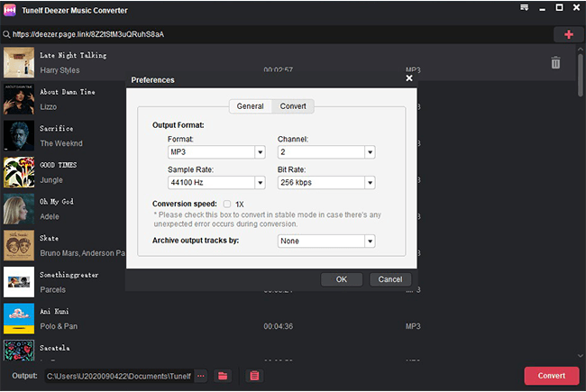
Task: Click the three-dots browse output path button
Action: 199,376
